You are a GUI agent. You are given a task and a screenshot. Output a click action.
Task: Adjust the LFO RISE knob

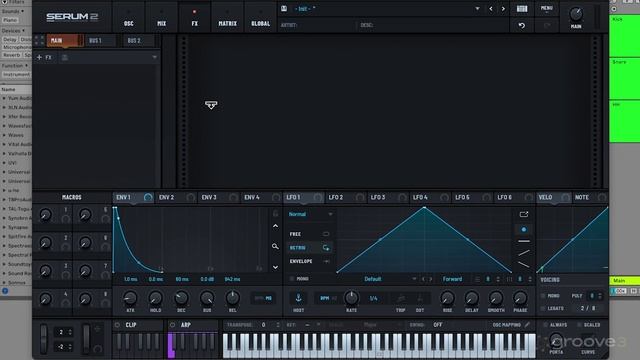pos(447,298)
